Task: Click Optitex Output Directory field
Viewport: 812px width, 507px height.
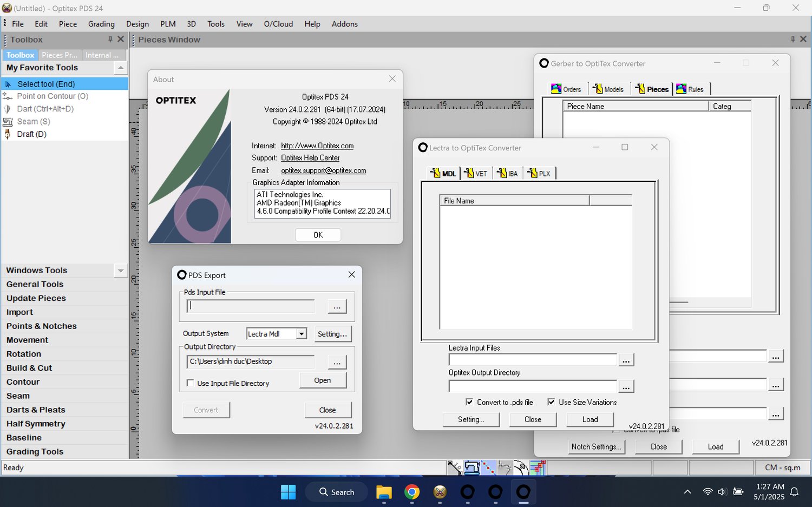Action: pos(533,386)
